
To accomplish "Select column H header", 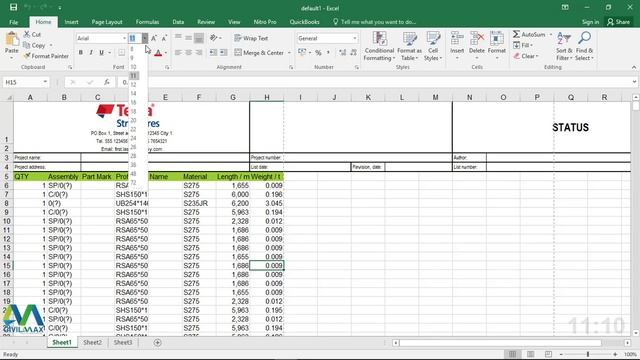I will coord(267,97).
